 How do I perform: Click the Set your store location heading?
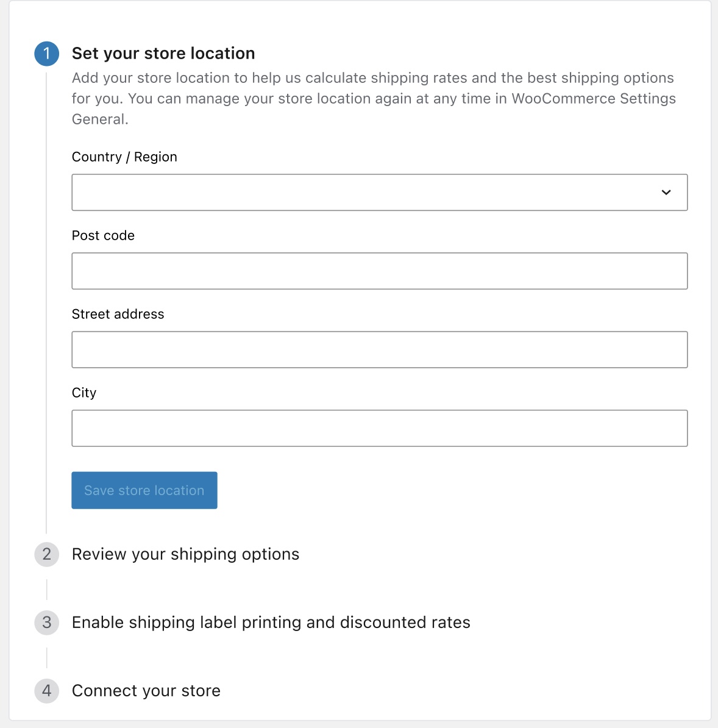point(163,53)
